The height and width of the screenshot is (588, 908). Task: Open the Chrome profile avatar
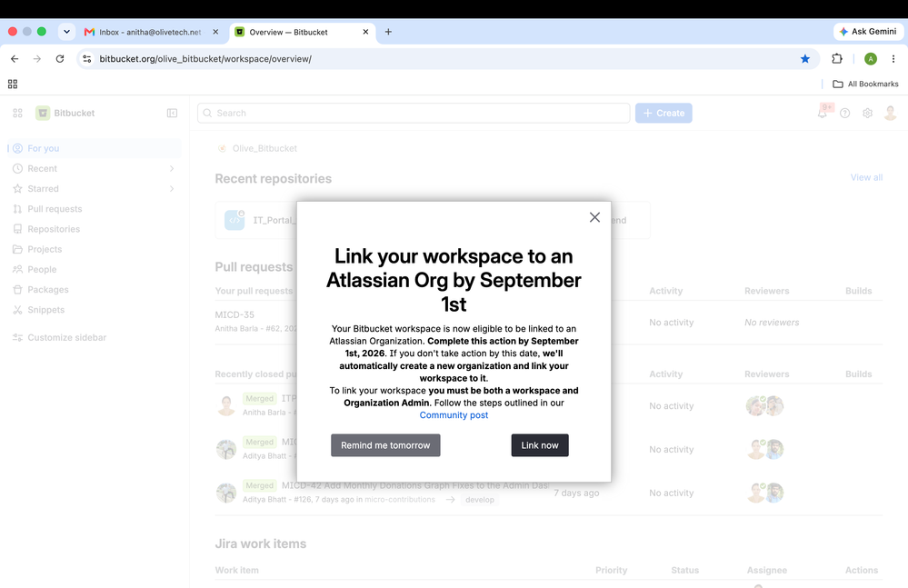coord(871,58)
